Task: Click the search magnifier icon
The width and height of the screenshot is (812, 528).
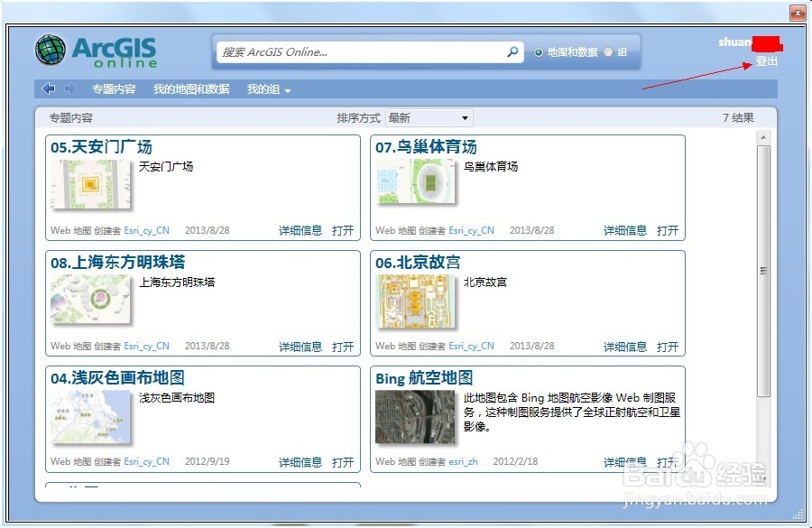Action: (x=512, y=51)
